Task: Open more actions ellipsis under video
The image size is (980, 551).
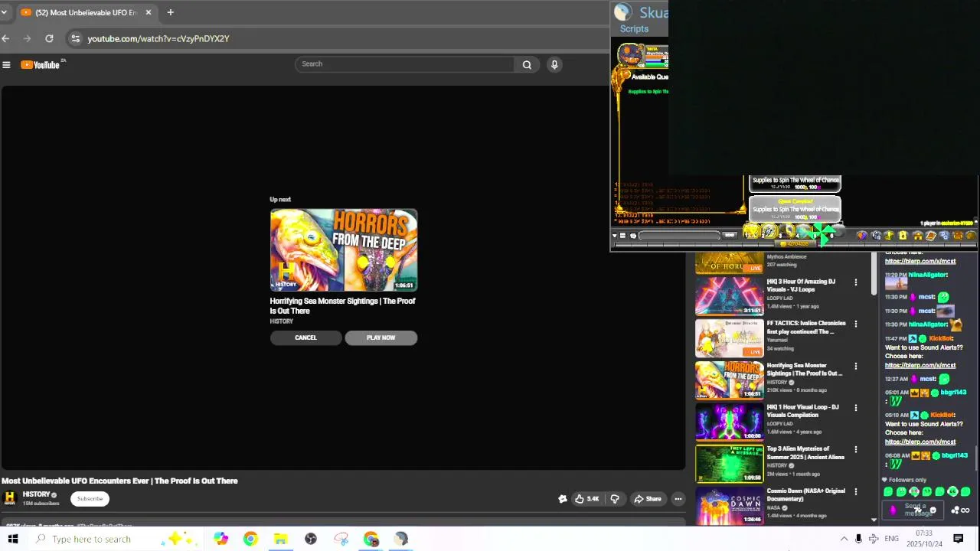Action: coord(678,499)
